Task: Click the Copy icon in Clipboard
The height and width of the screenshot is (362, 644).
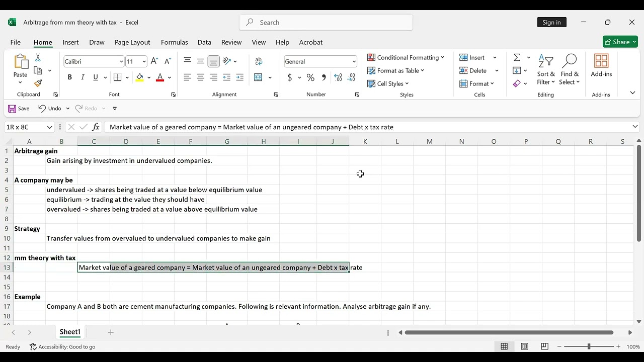Action: pyautogui.click(x=38, y=71)
